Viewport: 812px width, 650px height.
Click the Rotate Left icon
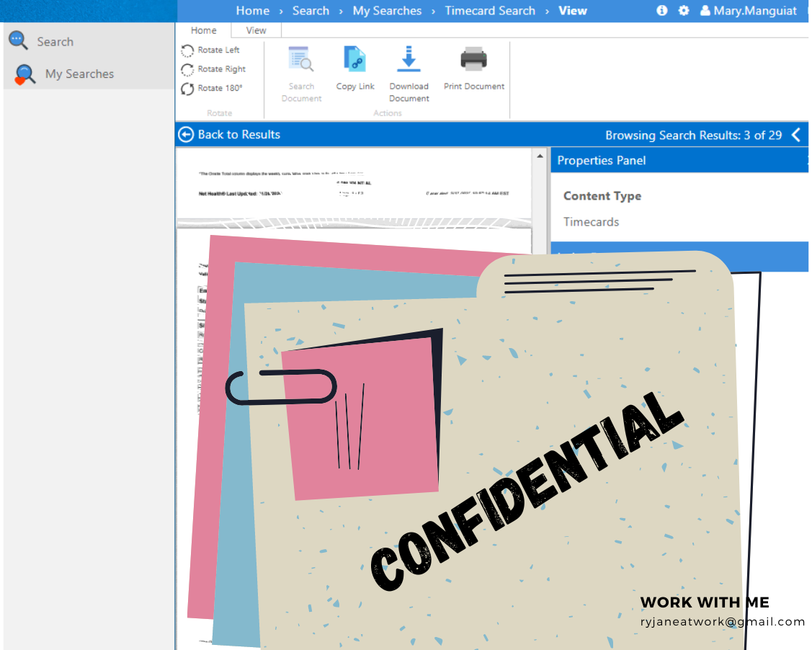click(187, 50)
